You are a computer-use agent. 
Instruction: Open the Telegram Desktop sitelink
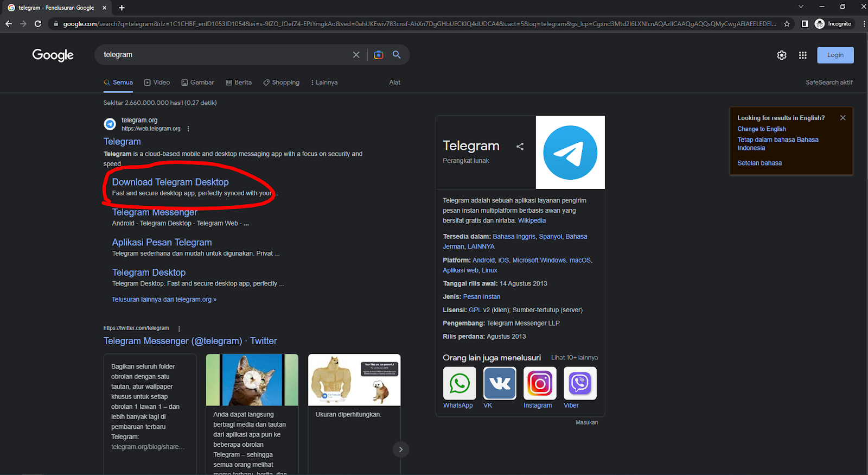pos(149,273)
